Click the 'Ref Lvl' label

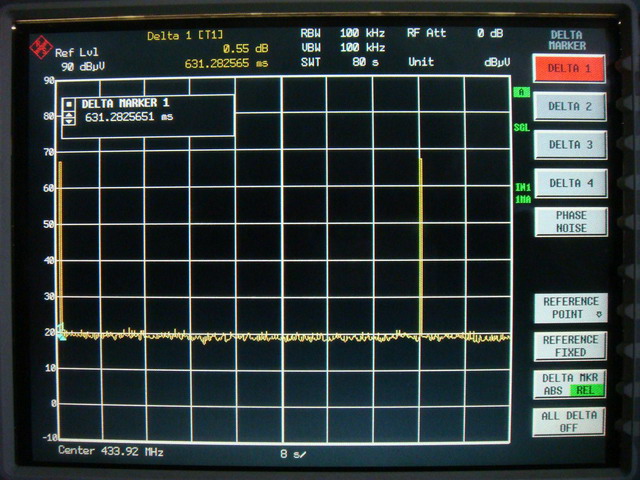(77, 53)
